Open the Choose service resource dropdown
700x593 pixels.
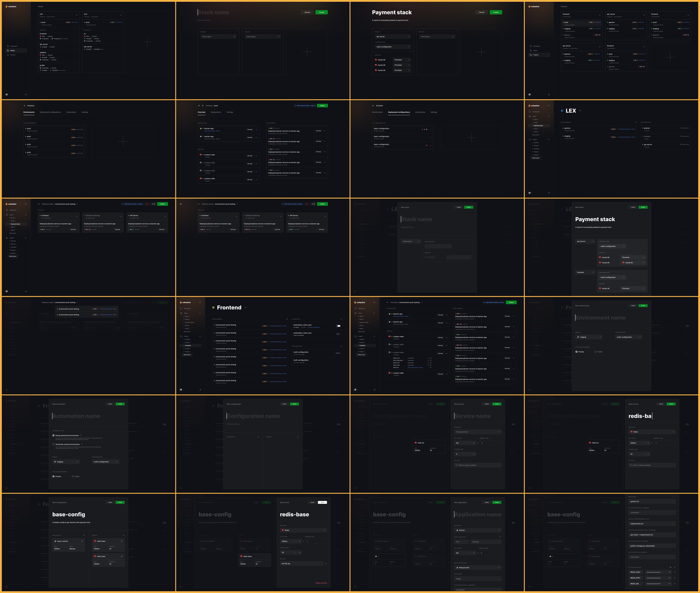tap(477, 432)
